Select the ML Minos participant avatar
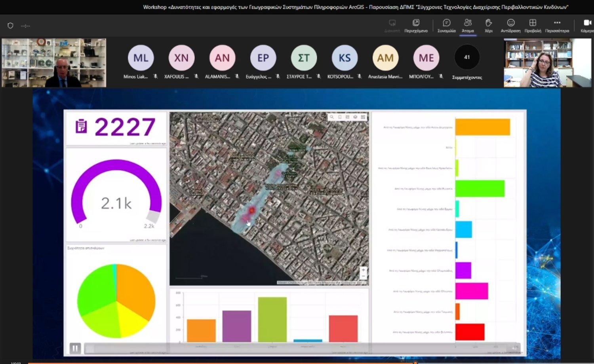594x364 pixels. coord(141,58)
